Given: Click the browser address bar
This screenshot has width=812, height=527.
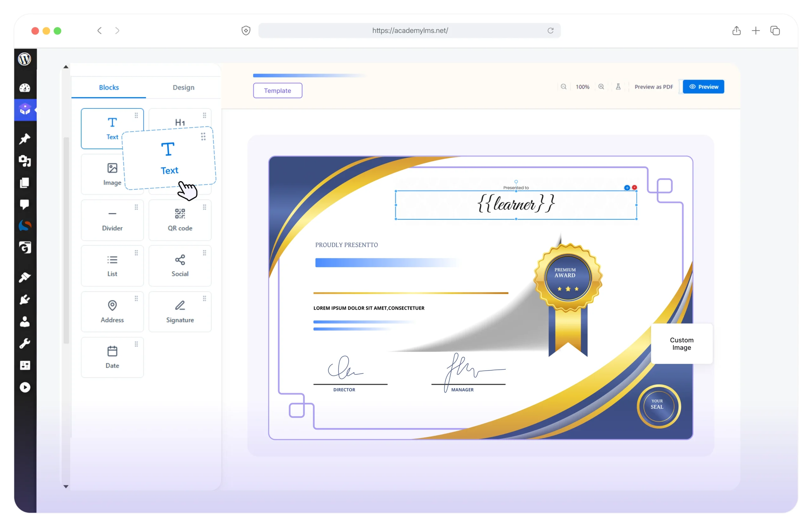Looking at the screenshot, I should pyautogui.click(x=409, y=30).
